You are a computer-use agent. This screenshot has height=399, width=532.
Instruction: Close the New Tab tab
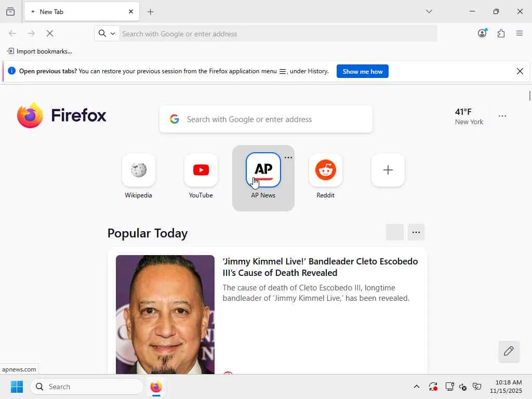(x=131, y=11)
